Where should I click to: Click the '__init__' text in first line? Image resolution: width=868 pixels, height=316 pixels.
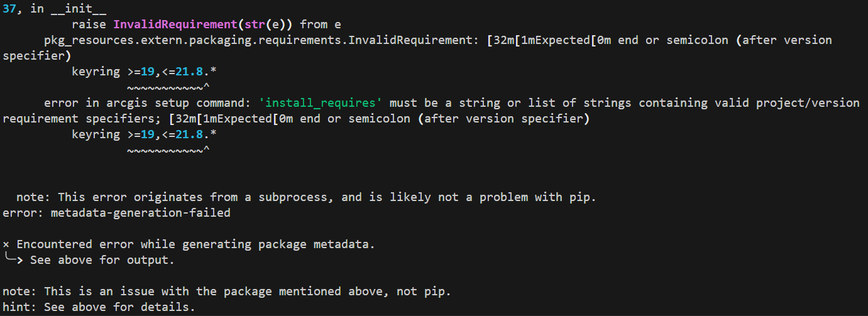click(x=72, y=8)
